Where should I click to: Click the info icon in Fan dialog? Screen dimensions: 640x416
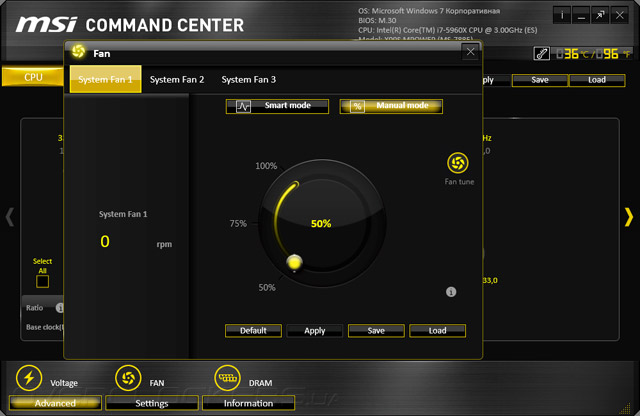451,292
